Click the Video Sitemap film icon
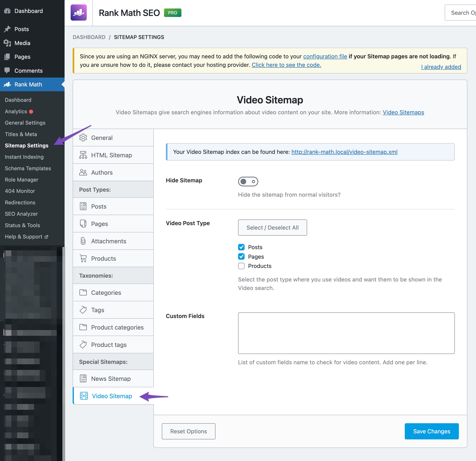Viewport: 476px width, 461px height. 84,396
